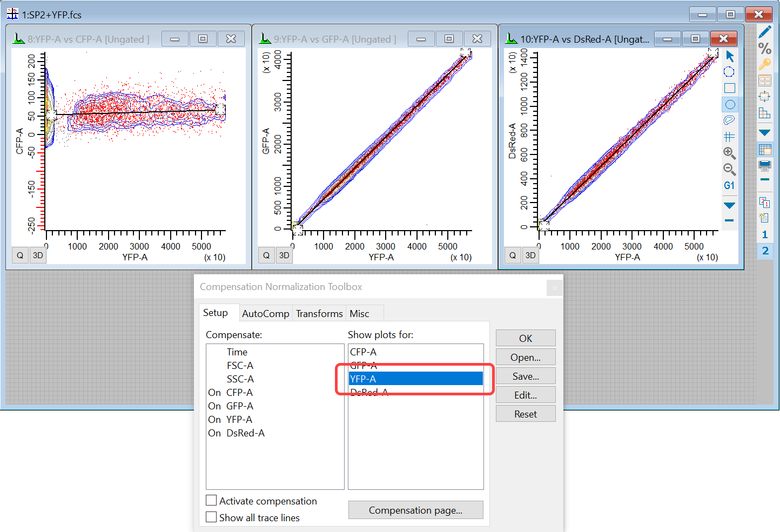Viewport: 780px width, 532px height.
Task: Click On DsRed-A in Compensate list
Action: [237, 433]
